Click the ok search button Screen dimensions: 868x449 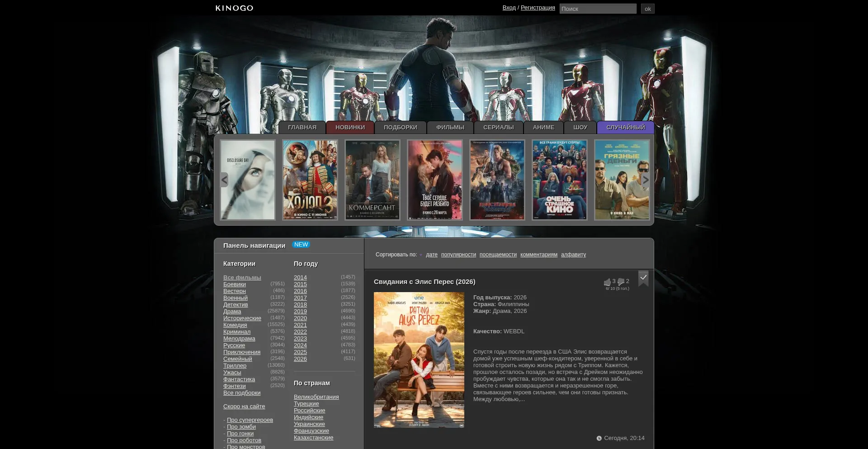pos(647,9)
